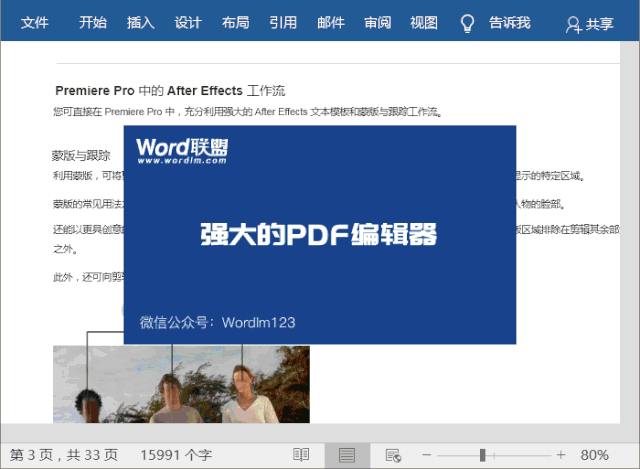This screenshot has height=469, width=640.
Task: Click the Word联盟 logo in overlay
Action: (183, 151)
